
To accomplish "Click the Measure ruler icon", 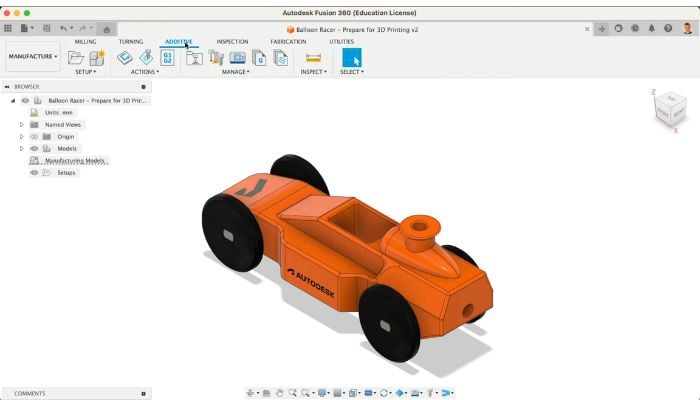I will pyautogui.click(x=313, y=58).
